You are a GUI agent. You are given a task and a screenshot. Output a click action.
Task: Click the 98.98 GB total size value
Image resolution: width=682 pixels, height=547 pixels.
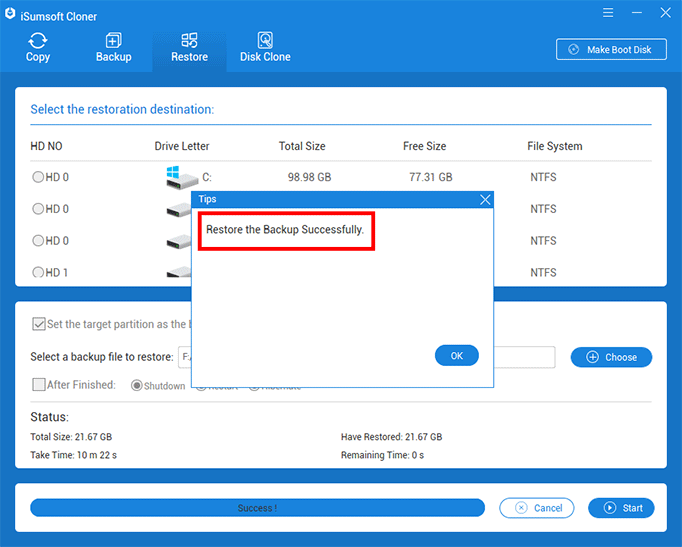point(310,177)
